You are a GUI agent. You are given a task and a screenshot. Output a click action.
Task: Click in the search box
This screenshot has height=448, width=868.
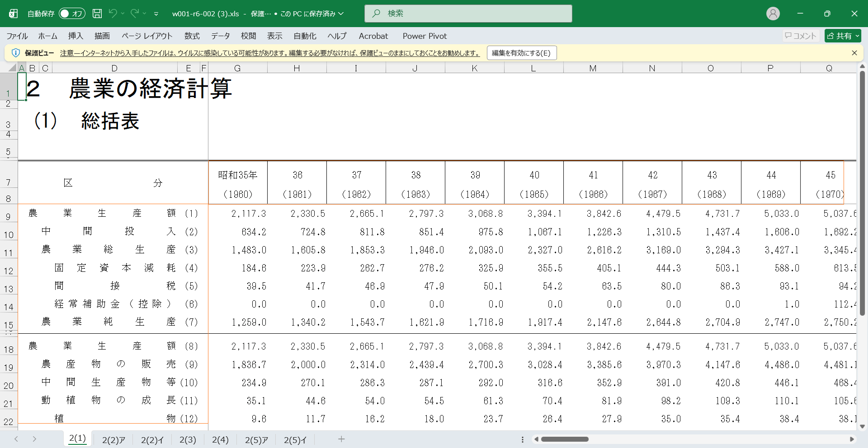(x=468, y=14)
